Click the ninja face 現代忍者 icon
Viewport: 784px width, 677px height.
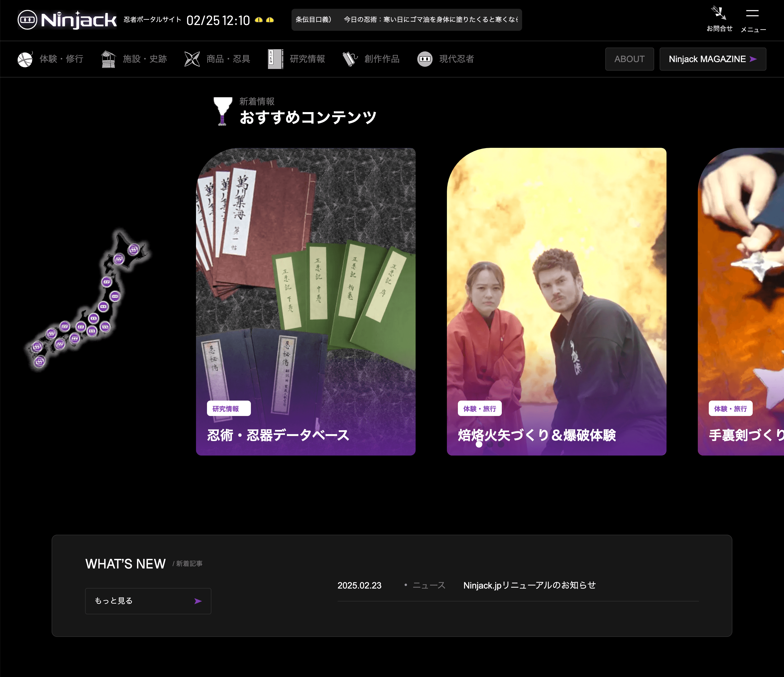[425, 59]
